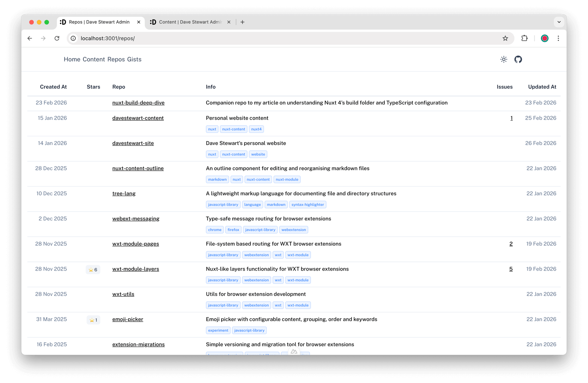Screen dimensions: 588x383
Task: Open the nuxt-build-deep-dive repo link
Action: coord(138,103)
